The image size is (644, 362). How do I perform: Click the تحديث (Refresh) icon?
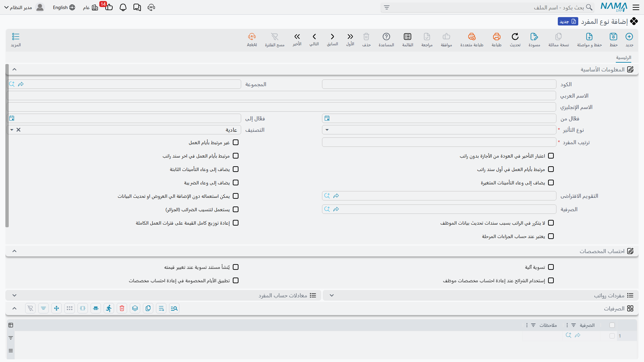click(515, 37)
